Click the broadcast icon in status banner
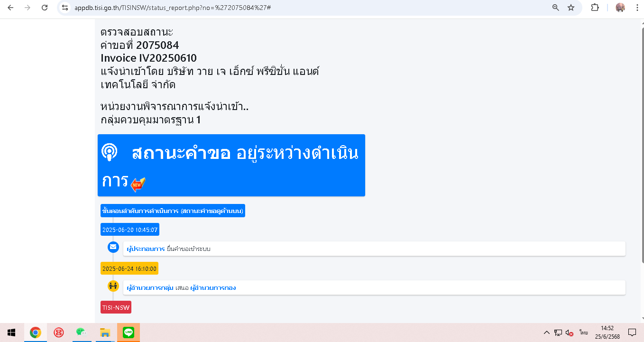This screenshot has height=342, width=644. (x=109, y=152)
